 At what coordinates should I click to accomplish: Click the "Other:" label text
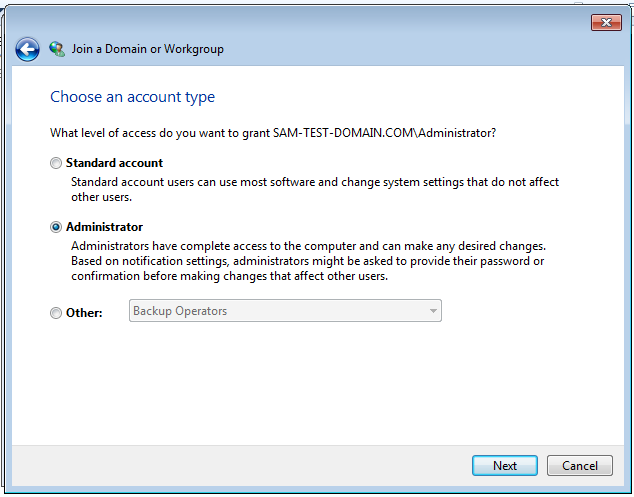(x=84, y=313)
